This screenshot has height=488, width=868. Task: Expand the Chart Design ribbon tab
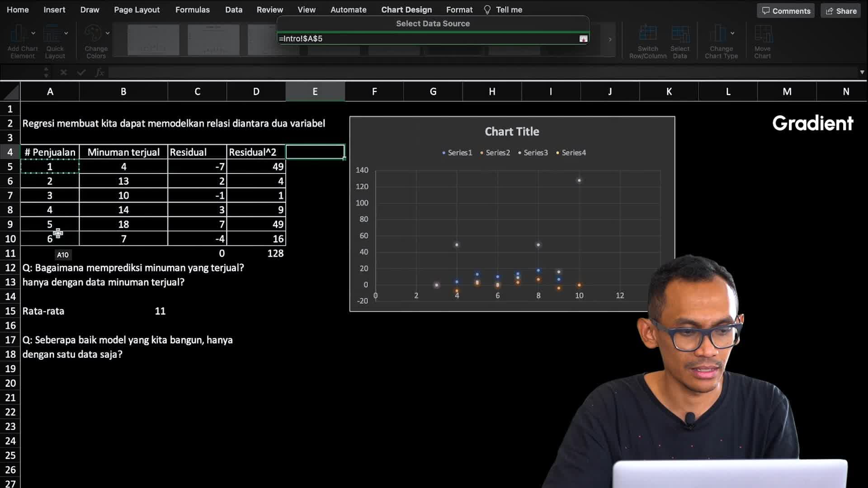406,9
